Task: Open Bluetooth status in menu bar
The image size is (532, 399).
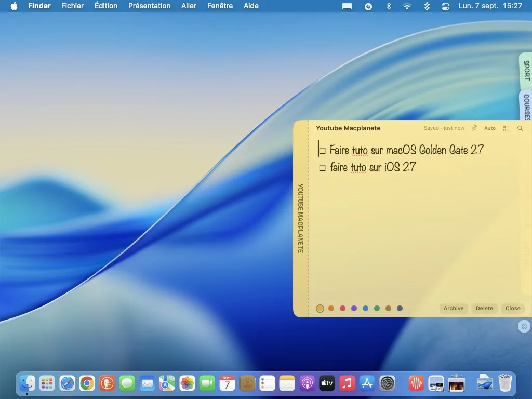Action: (x=389, y=6)
